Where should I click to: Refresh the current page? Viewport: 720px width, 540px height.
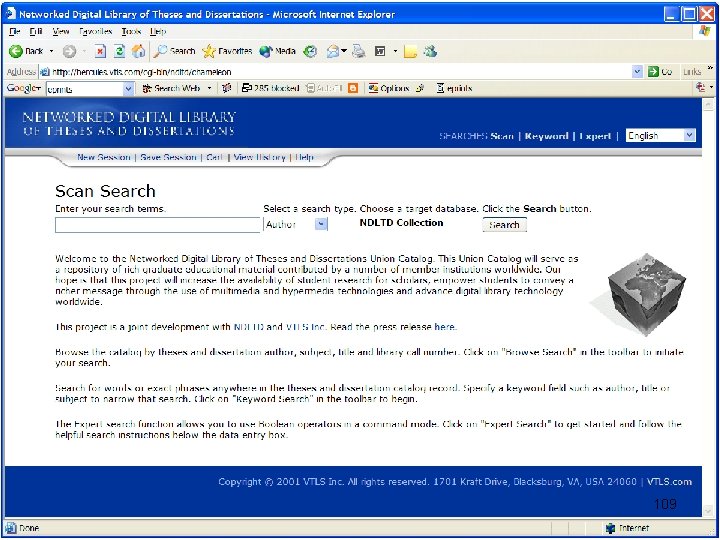119,51
